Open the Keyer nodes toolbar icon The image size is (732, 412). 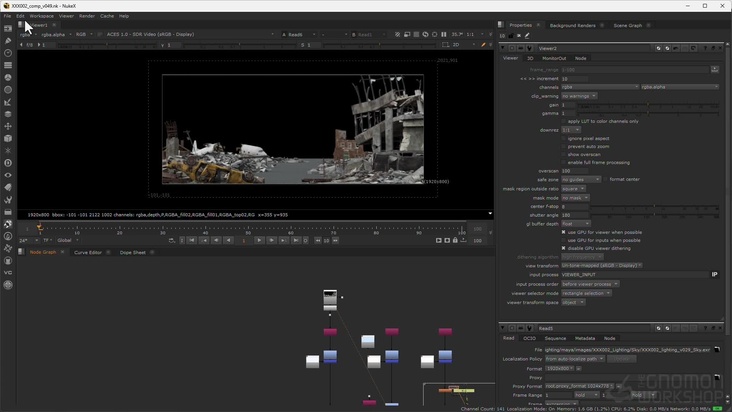click(x=8, y=102)
